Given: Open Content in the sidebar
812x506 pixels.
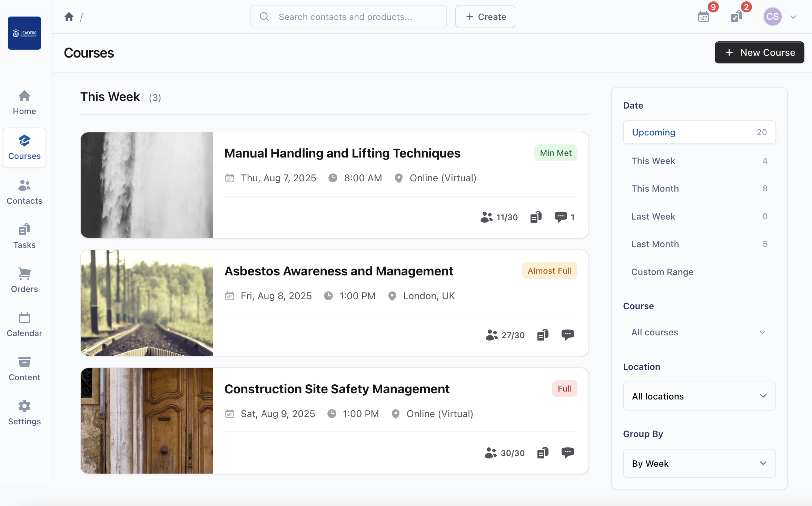Looking at the screenshot, I should coord(24,369).
